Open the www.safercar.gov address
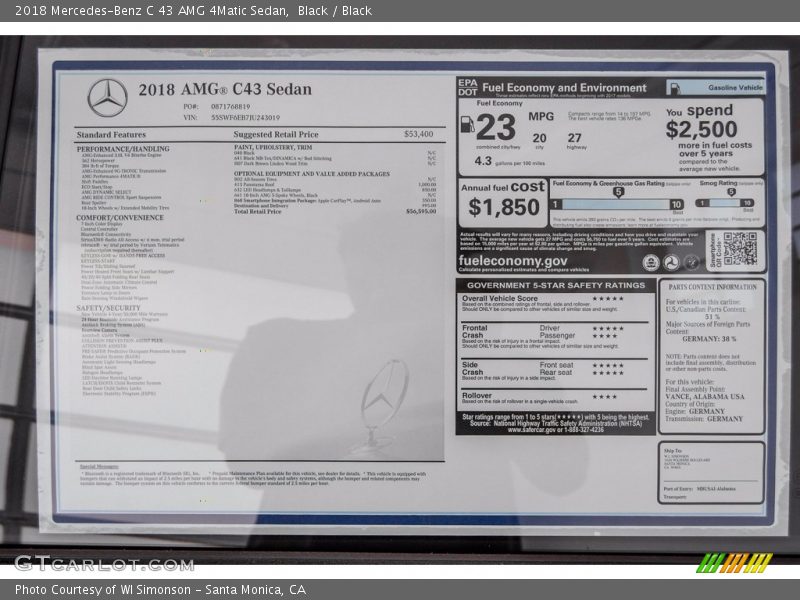800x600 pixels. [556, 430]
